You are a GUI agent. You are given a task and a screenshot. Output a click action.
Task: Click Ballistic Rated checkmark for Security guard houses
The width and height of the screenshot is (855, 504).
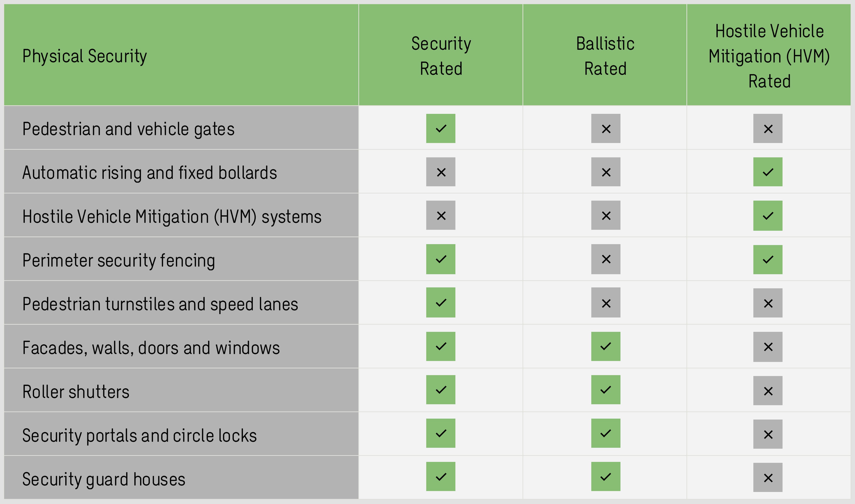click(x=606, y=476)
